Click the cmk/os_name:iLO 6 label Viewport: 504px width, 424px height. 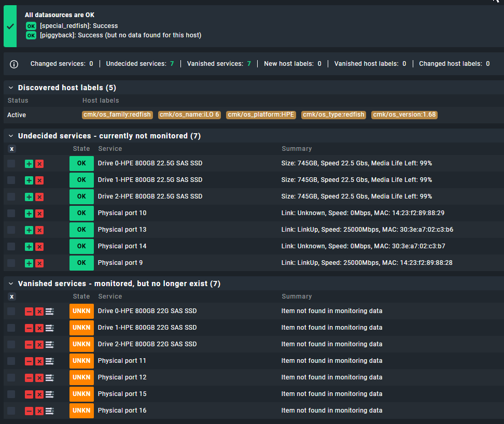point(189,115)
